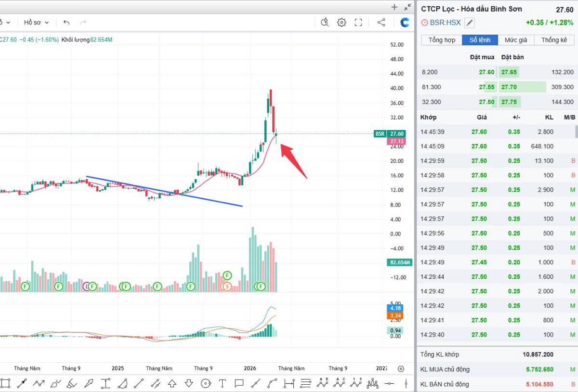578x392 pixels.
Task: Click the share chart icon
Action: tap(381, 22)
